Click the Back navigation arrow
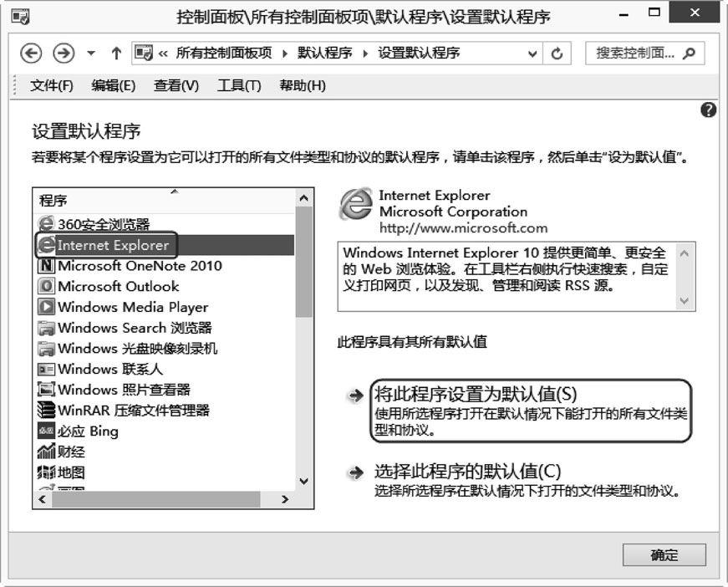Image resolution: width=728 pixels, height=587 pixels. [x=31, y=54]
